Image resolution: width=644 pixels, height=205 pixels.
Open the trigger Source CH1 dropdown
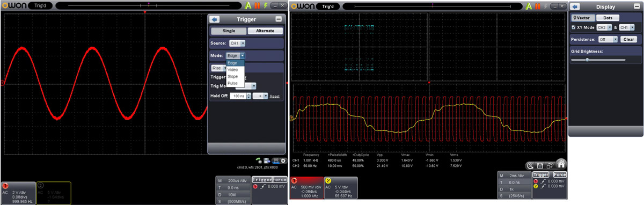tap(237, 43)
